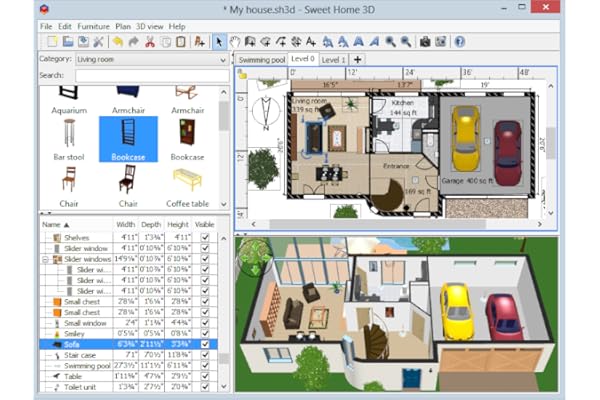Open the Swimming pool tab

262,60
